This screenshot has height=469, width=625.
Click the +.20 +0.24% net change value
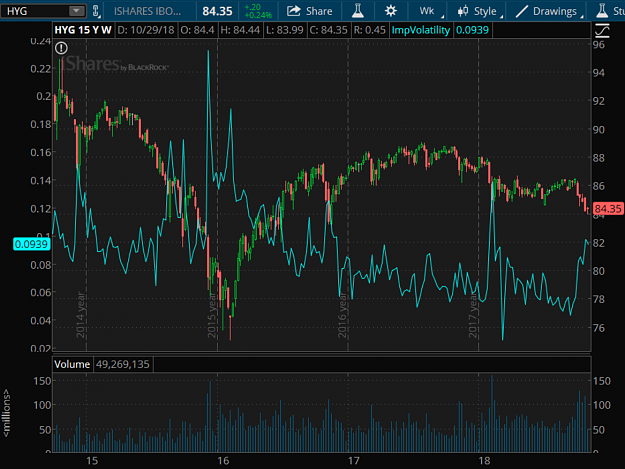[258, 11]
